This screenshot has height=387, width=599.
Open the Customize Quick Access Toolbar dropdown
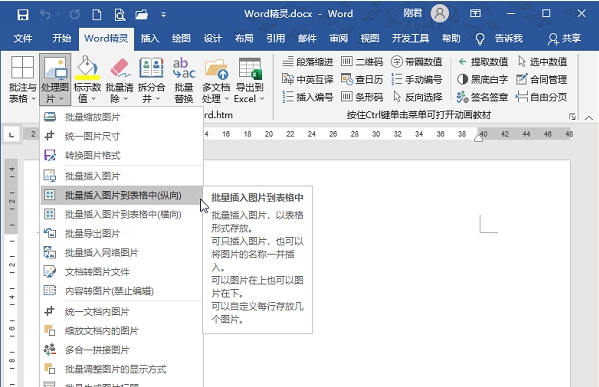(x=164, y=15)
